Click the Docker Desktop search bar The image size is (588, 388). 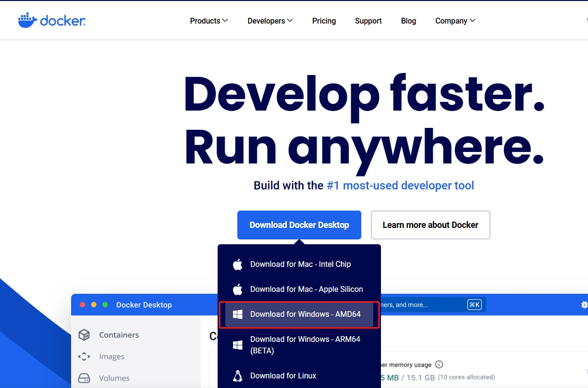(432, 304)
